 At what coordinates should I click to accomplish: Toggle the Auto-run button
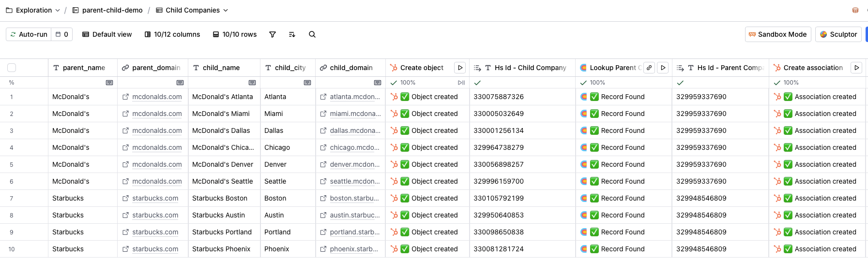click(29, 34)
